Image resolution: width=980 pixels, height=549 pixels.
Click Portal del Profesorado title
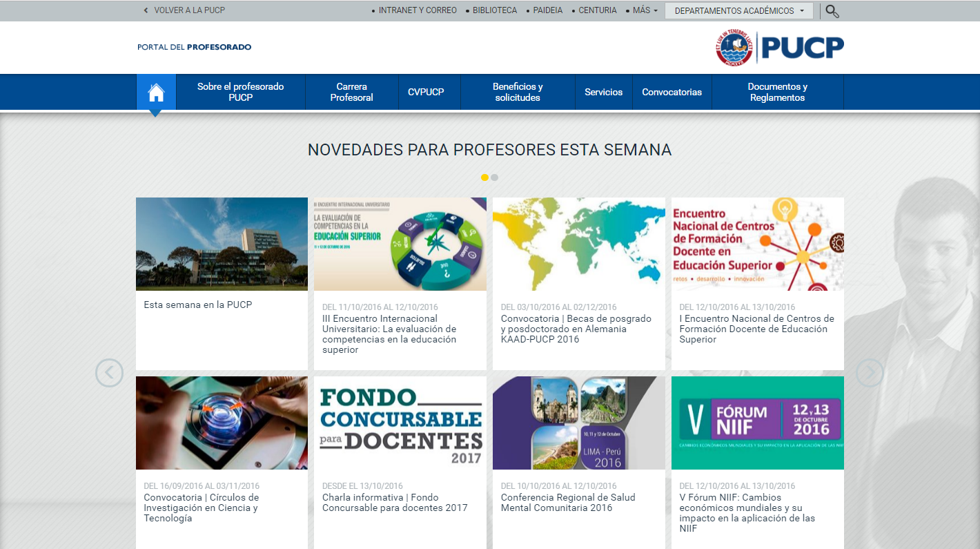[195, 47]
